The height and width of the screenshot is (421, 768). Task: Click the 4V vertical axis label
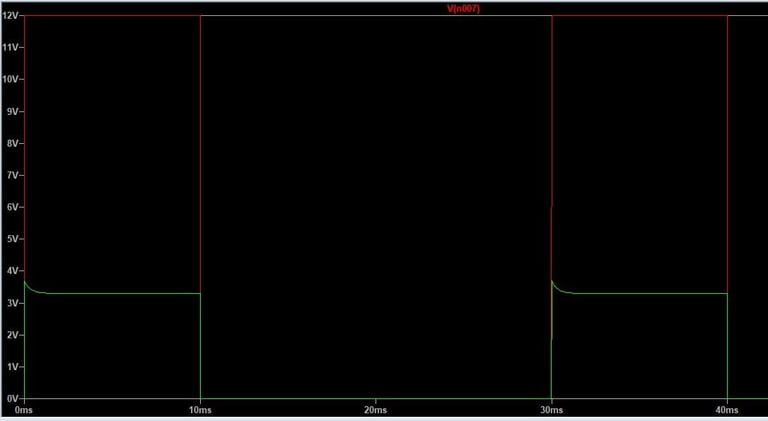coord(13,271)
